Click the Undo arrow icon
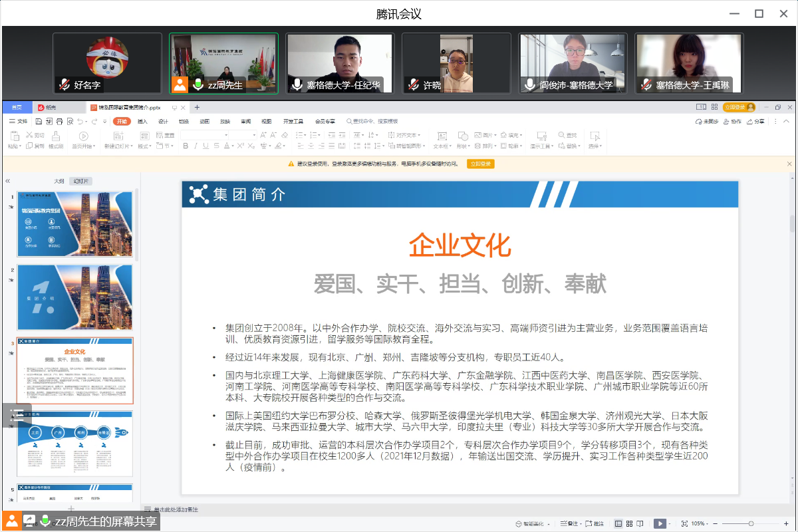The width and height of the screenshot is (798, 532). pyautogui.click(x=80, y=121)
